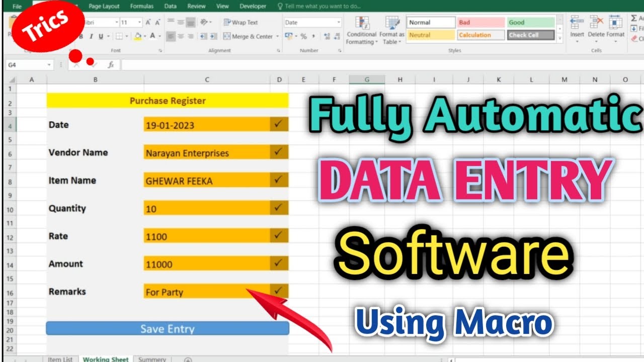The height and width of the screenshot is (362, 644).
Task: Open the font size dropdown
Action: (x=139, y=22)
